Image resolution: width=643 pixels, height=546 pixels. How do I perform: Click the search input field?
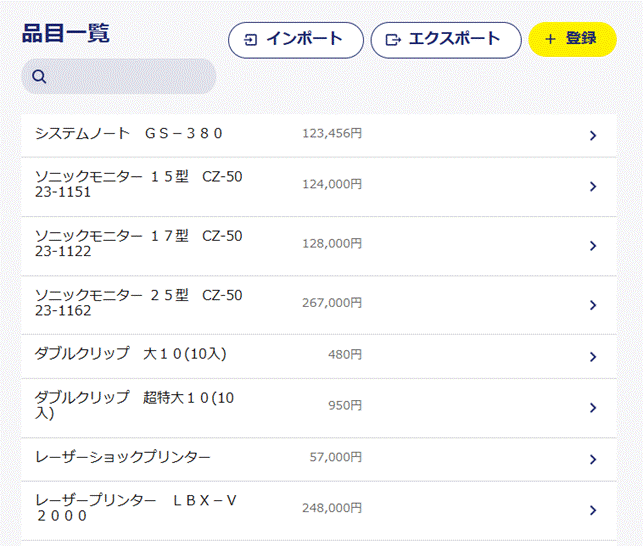tap(119, 76)
